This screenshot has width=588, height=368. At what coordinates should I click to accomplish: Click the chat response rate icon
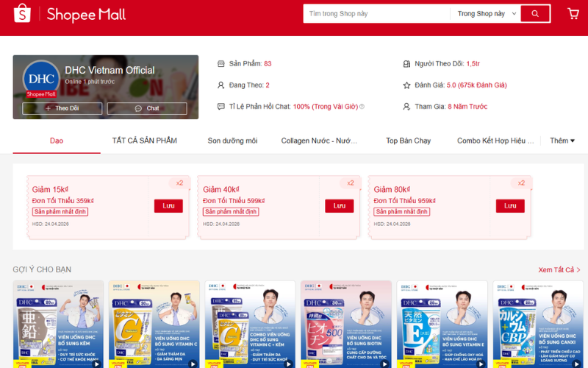click(221, 107)
